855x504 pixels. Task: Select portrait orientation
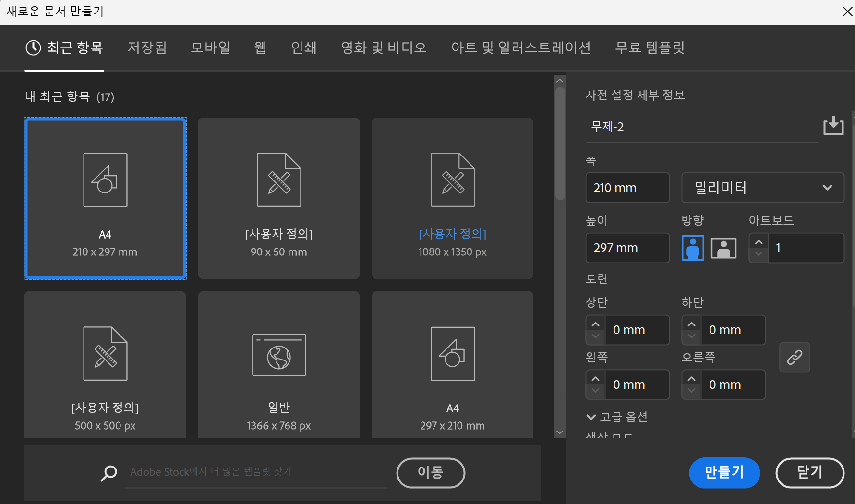[x=693, y=248]
